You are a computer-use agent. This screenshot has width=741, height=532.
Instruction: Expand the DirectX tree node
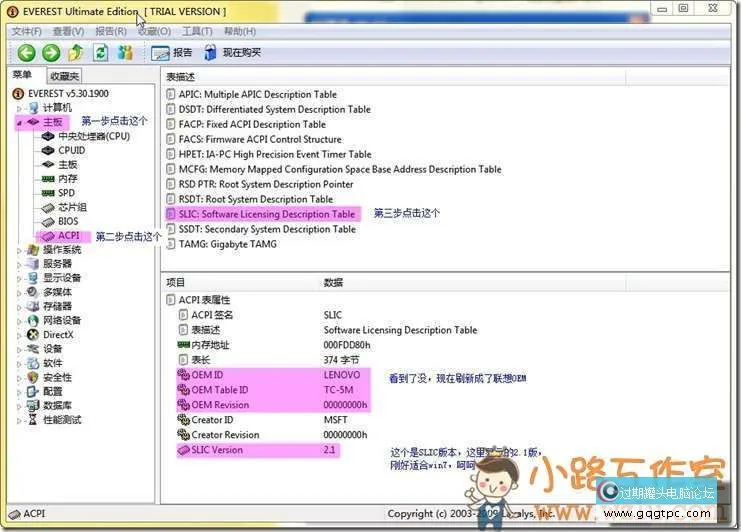click(19, 335)
